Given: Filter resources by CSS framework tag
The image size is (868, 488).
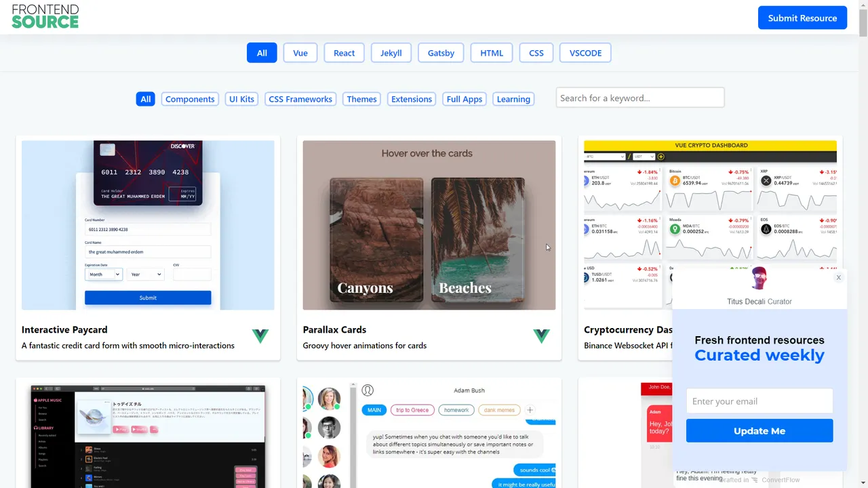Looking at the screenshot, I should point(536,53).
